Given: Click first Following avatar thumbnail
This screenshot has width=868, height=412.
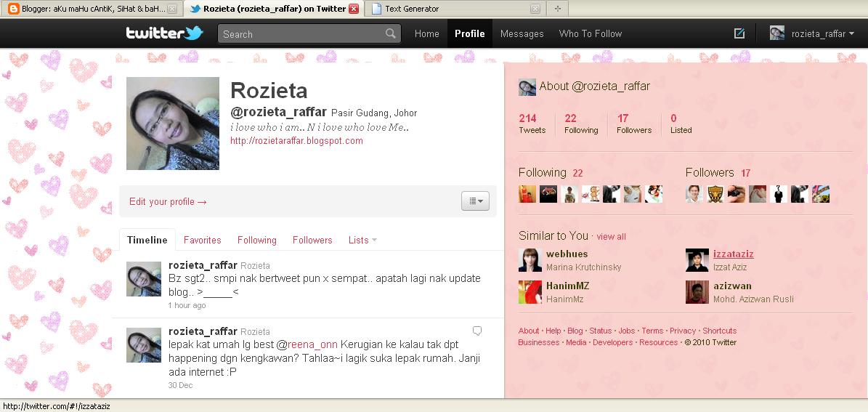Looking at the screenshot, I should (x=527, y=194).
